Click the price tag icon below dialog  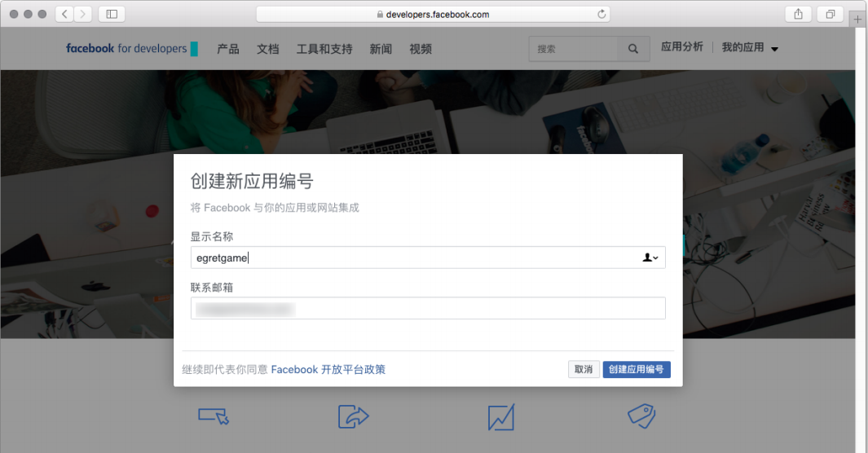coord(641,416)
